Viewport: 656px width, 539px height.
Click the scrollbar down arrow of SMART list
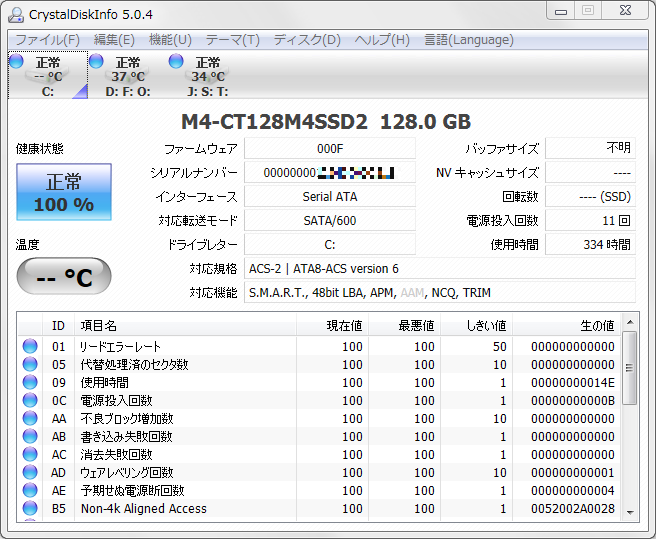pos(630,512)
